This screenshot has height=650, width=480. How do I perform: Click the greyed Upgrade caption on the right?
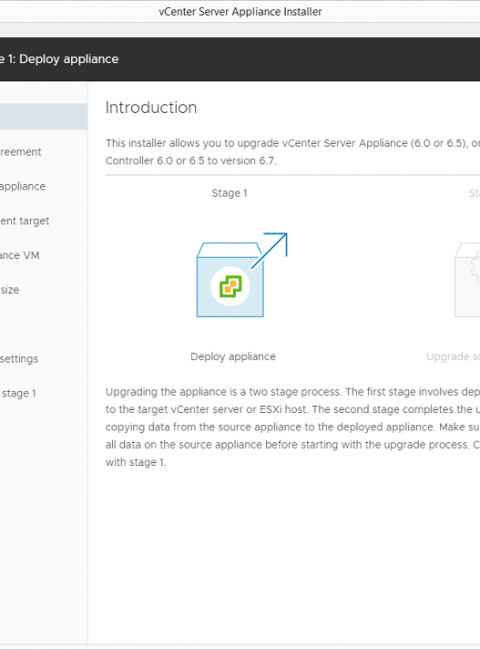pyautogui.click(x=453, y=357)
